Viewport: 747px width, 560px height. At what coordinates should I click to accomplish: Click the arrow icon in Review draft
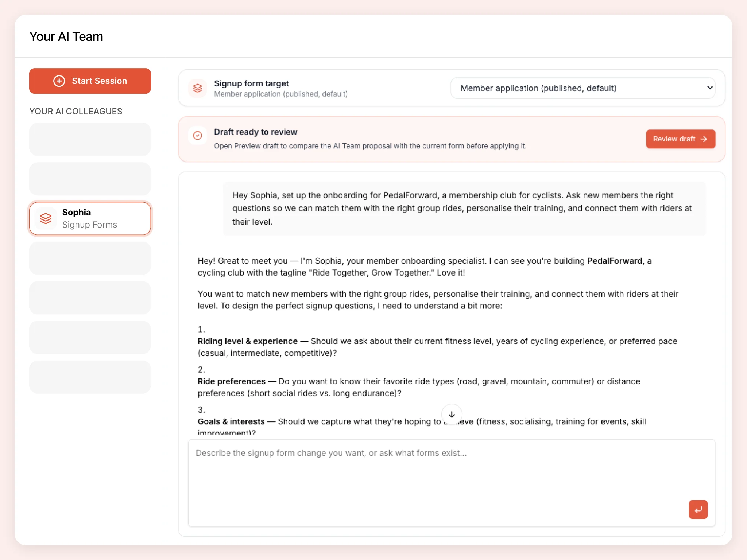coord(704,139)
